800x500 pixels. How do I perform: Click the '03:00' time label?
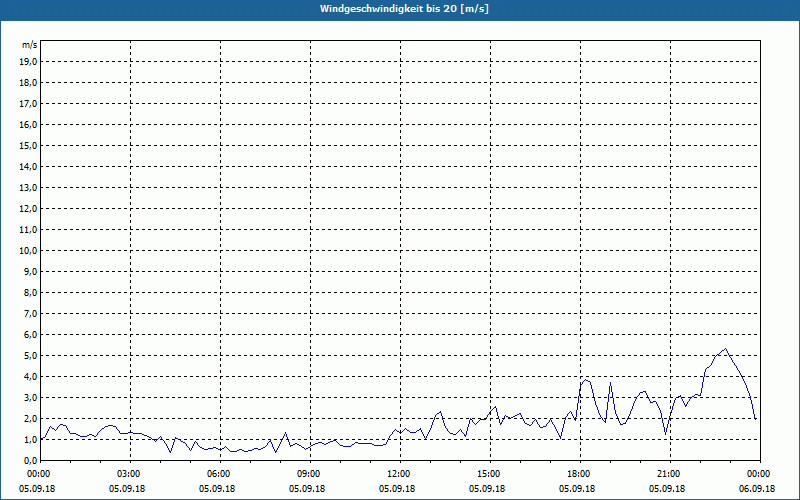(131, 474)
